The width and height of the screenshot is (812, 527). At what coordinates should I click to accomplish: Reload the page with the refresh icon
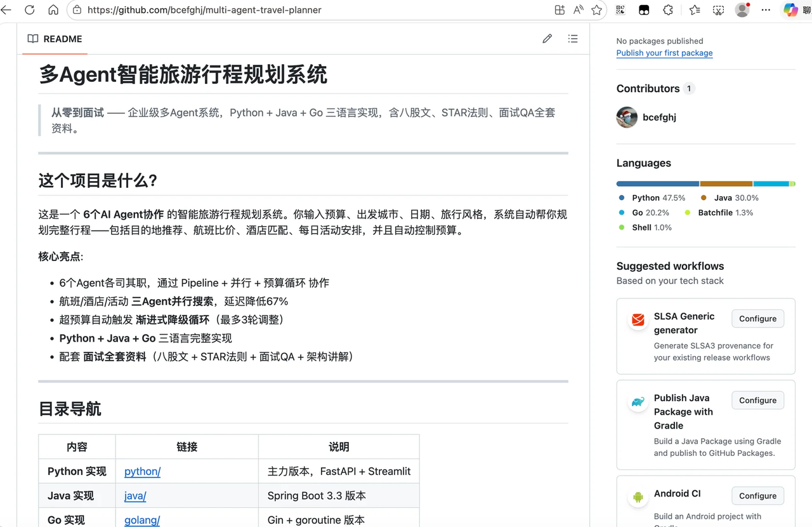[x=30, y=10]
